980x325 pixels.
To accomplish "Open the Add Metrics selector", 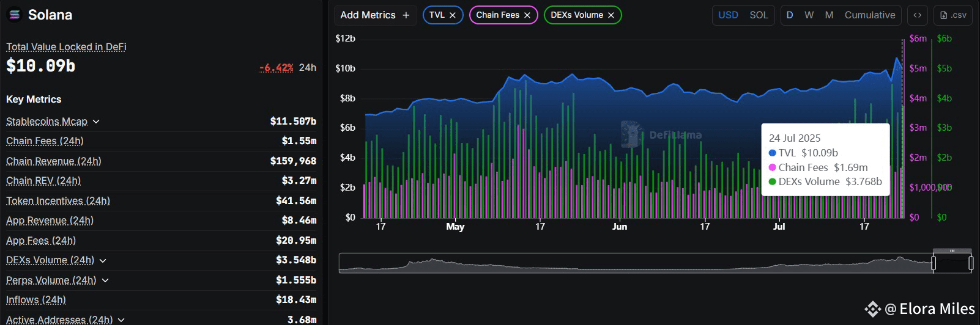I will pos(375,15).
